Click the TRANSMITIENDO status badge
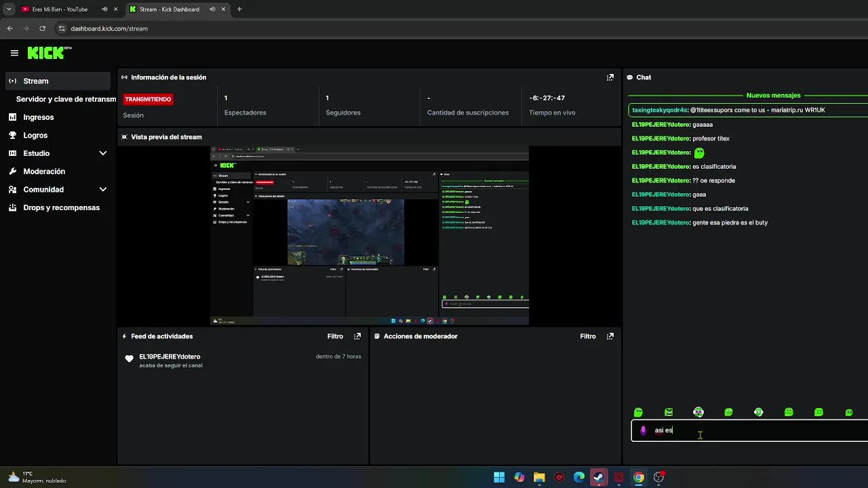Viewport: 868px width, 488px height. [148, 99]
